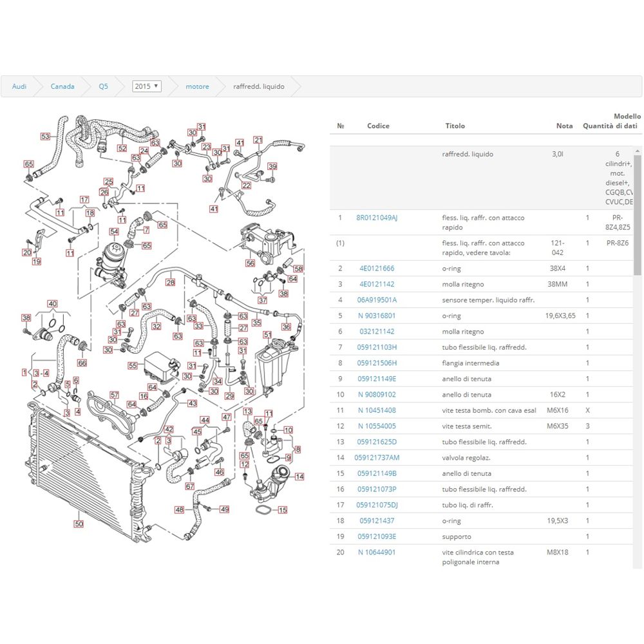Click callout 50 on the radiator

(79, 524)
